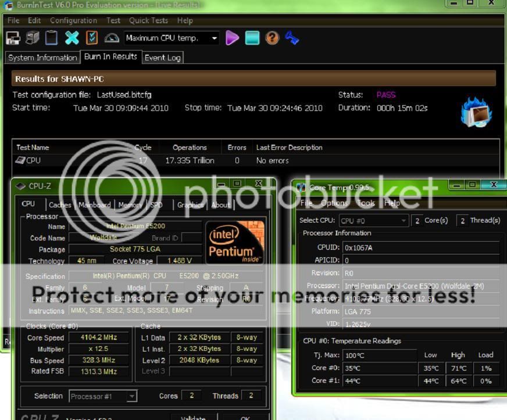
Task: Open BurnInTest File menu
Action: click(x=13, y=20)
